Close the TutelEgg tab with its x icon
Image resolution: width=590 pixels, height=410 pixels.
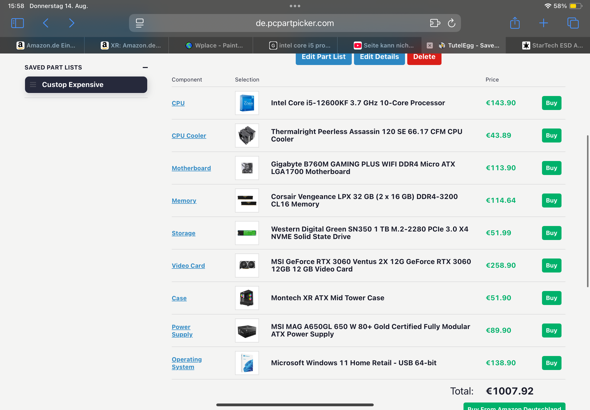point(429,46)
